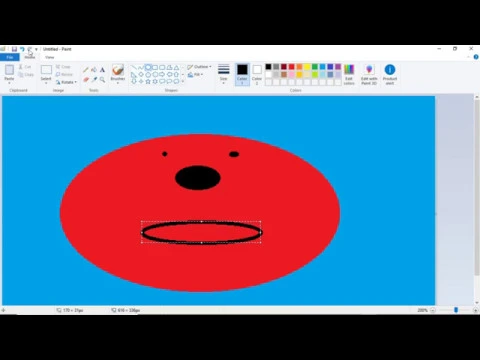Viewport: 480px width, 360px height.
Task: Choose the Pentagon shape
Action: [x=148, y=75]
